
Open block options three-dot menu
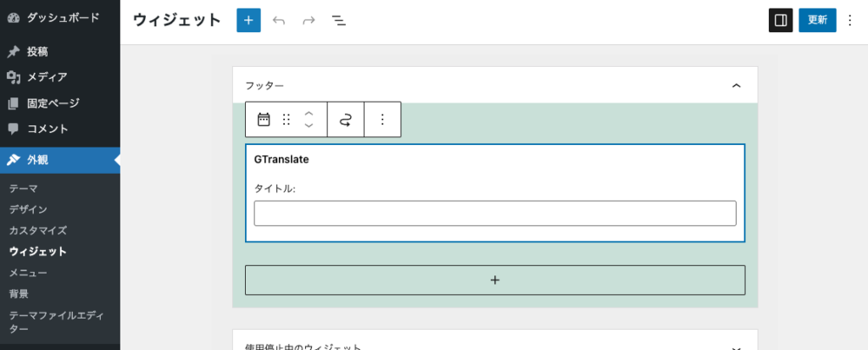pyautogui.click(x=382, y=119)
